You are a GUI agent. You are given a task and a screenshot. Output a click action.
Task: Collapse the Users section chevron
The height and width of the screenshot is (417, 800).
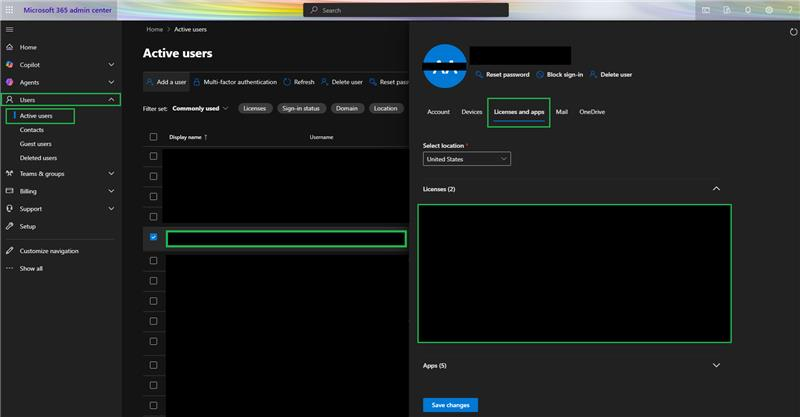111,100
